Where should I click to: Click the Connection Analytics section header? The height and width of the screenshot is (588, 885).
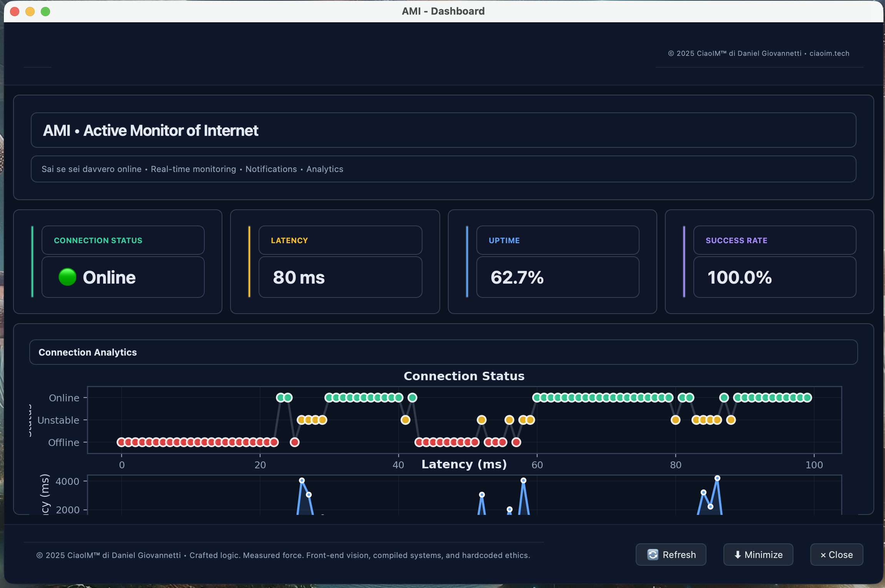point(88,352)
